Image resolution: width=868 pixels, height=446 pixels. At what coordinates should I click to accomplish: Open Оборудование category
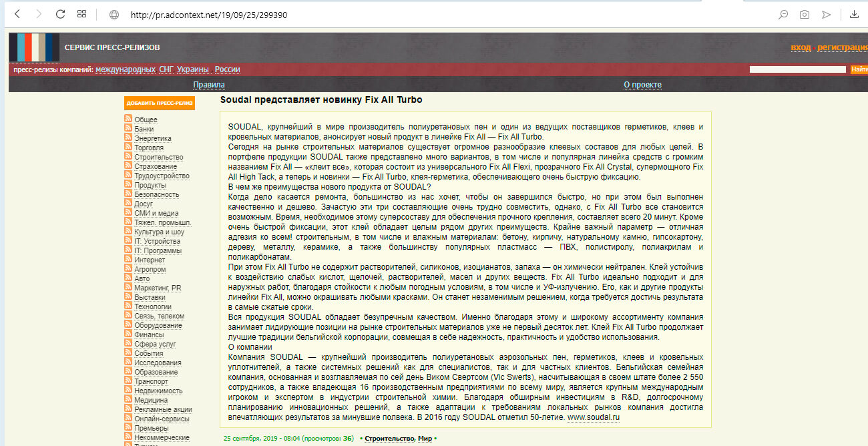coord(158,326)
